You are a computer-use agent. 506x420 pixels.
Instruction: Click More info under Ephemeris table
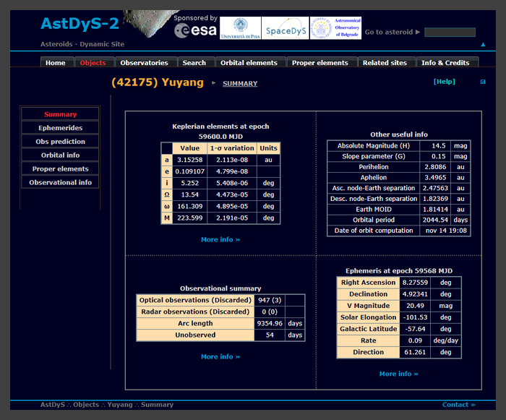(398, 374)
